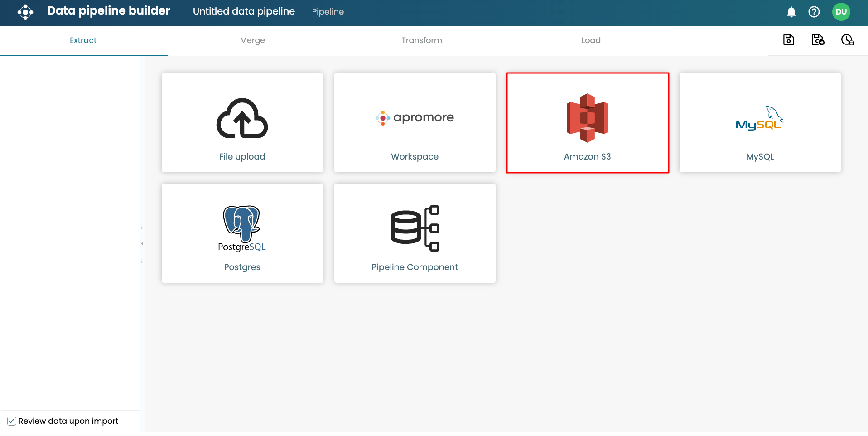This screenshot has width=868, height=436.
Task: Open the pipeline schedule clock icon
Action: pos(847,40)
